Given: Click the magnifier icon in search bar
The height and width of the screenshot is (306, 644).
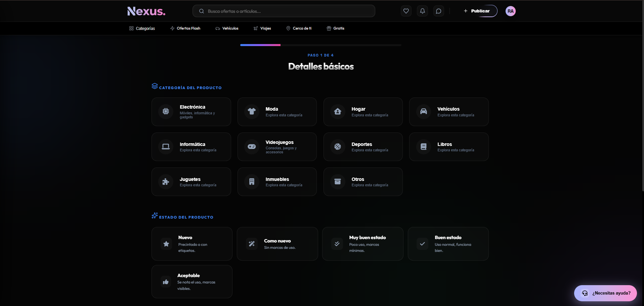Looking at the screenshot, I should (x=202, y=11).
